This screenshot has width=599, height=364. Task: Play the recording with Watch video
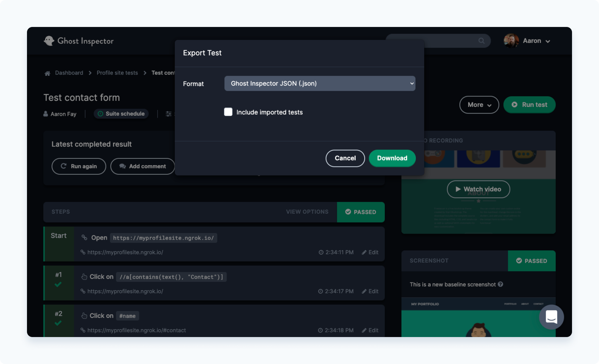click(478, 189)
